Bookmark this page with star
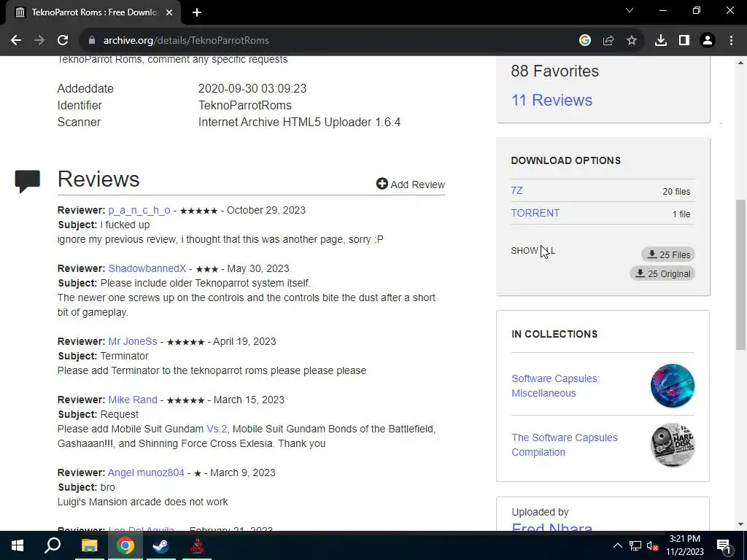The image size is (747, 560). coord(632,41)
